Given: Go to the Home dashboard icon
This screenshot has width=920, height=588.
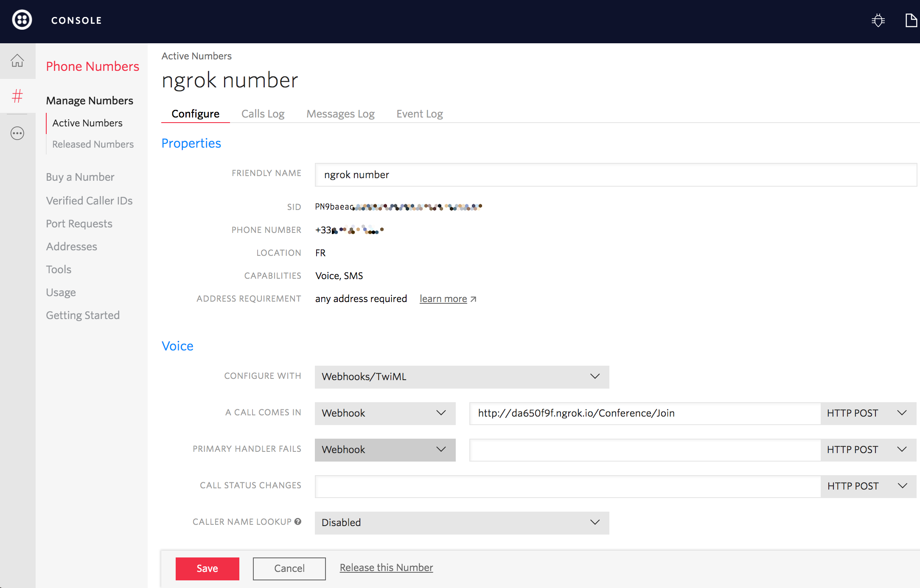Looking at the screenshot, I should pyautogui.click(x=17, y=61).
